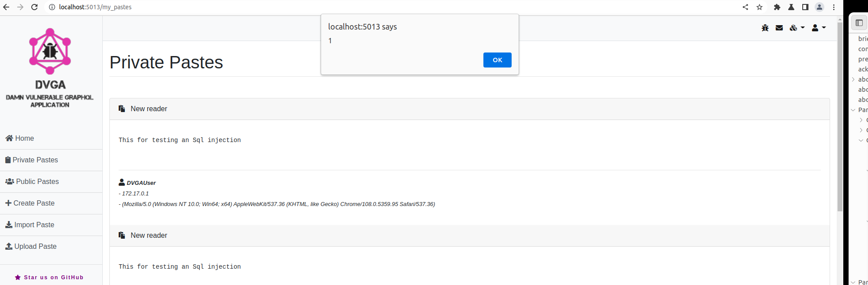Reload the page with browser refresh button
The image size is (868, 285).
click(34, 7)
